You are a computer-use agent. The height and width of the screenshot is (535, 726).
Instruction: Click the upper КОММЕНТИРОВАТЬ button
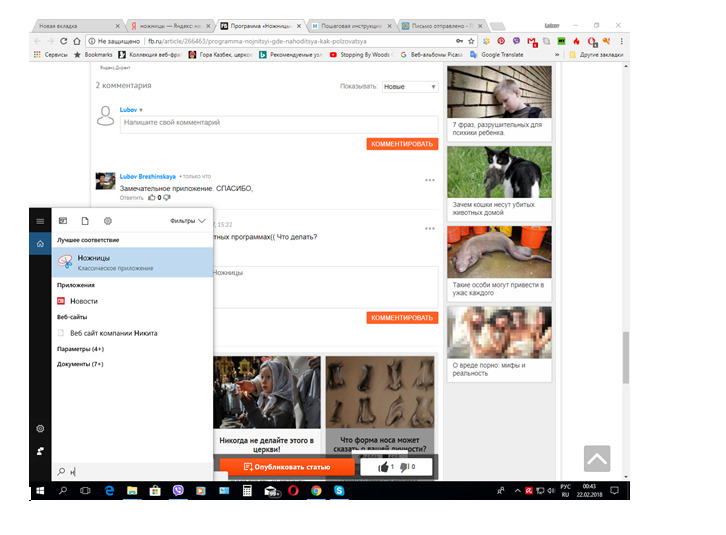(402, 144)
